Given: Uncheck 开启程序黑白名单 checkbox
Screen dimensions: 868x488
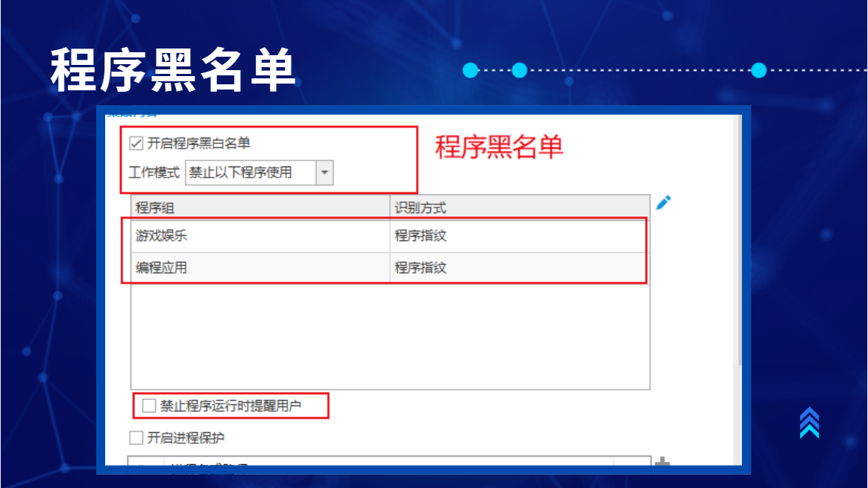Looking at the screenshot, I should pos(136,143).
